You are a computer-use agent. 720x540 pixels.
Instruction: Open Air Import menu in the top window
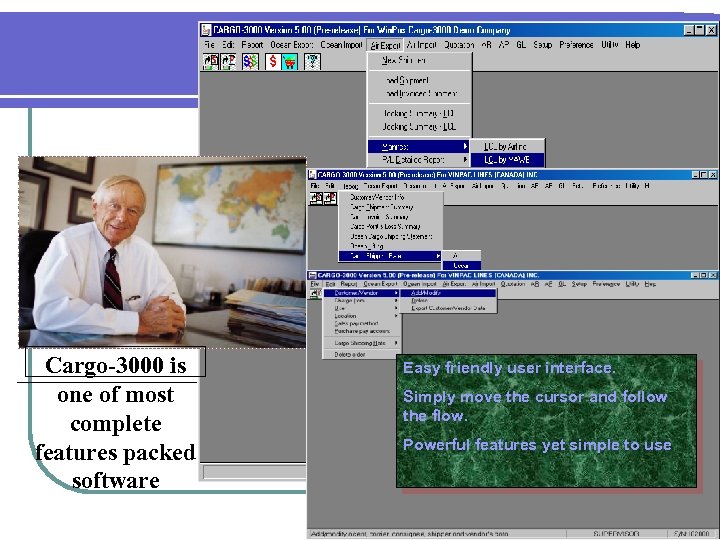tap(422, 45)
